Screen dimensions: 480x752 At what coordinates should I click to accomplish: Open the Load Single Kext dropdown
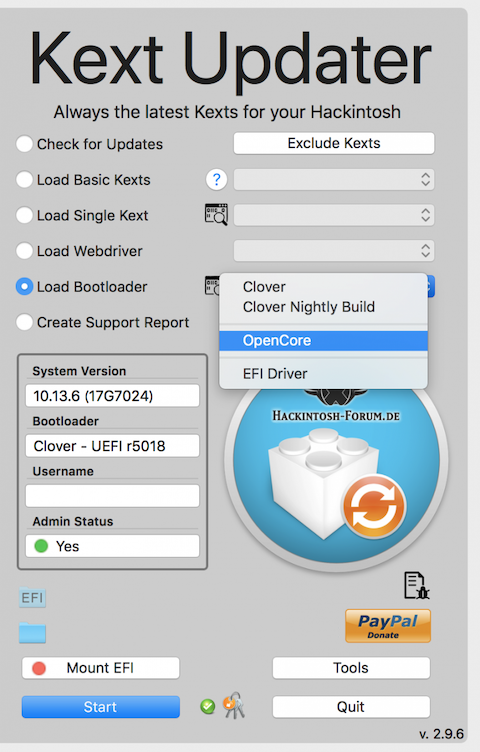[x=334, y=215]
